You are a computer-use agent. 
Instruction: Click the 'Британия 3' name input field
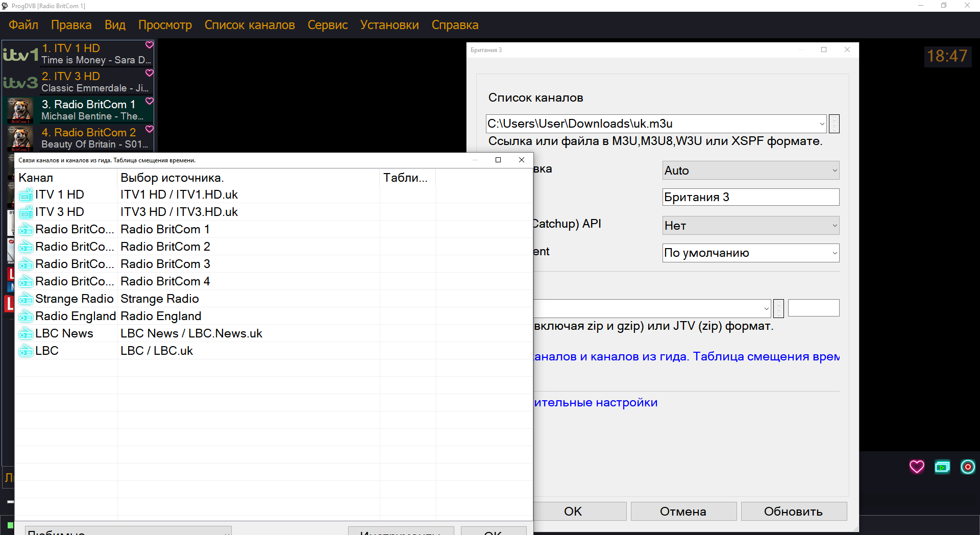[x=750, y=197]
